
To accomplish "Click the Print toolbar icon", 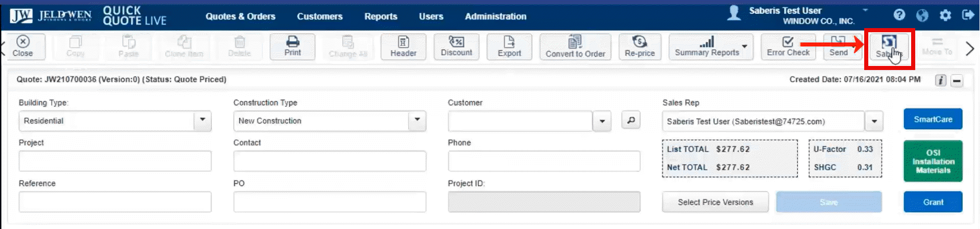I will click(292, 47).
